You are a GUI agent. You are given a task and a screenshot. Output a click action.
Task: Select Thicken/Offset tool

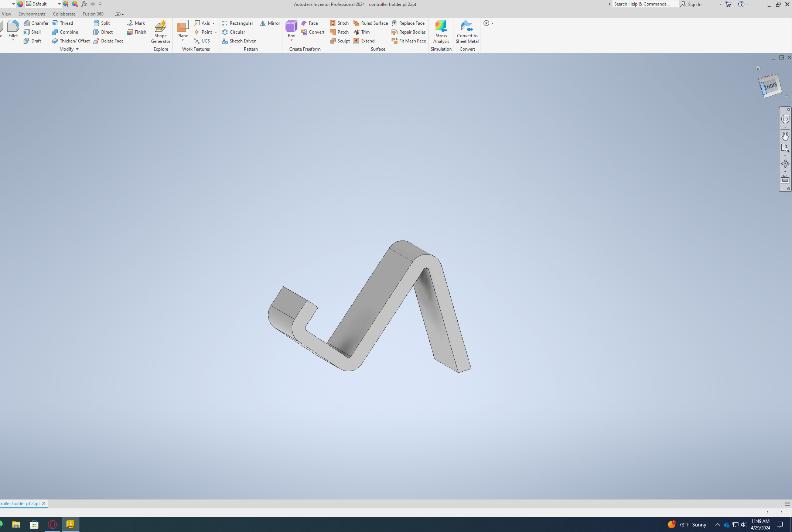71,41
